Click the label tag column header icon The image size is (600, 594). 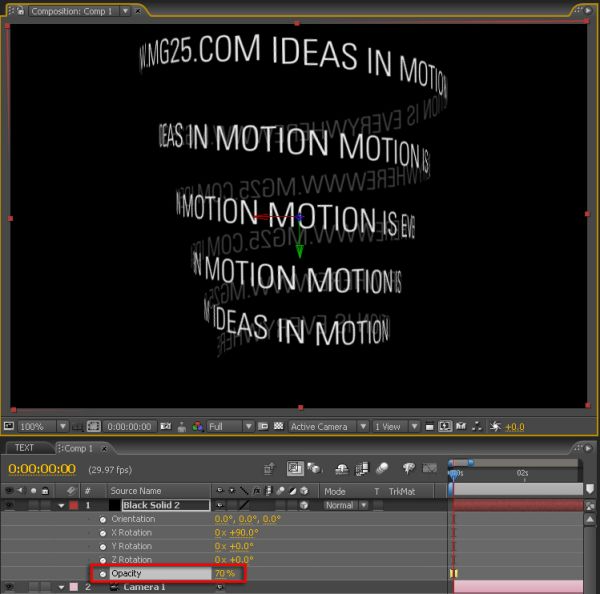pyautogui.click(x=70, y=491)
